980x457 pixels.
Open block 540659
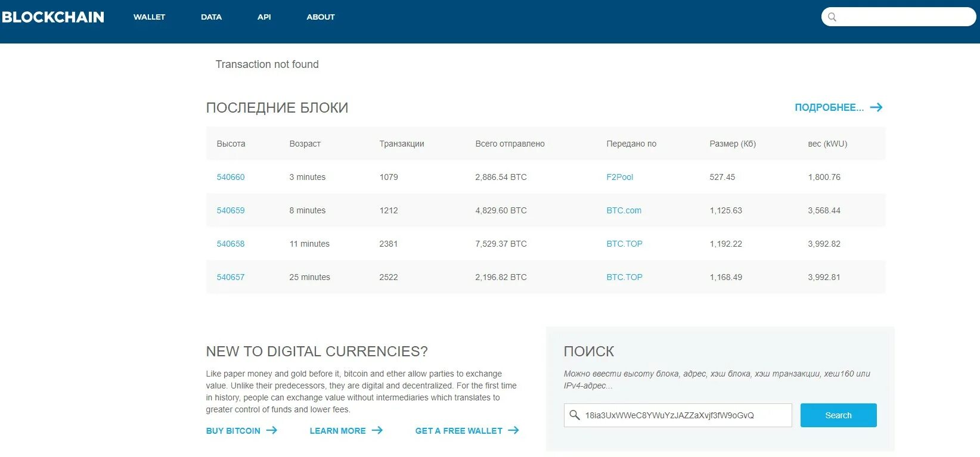point(231,210)
